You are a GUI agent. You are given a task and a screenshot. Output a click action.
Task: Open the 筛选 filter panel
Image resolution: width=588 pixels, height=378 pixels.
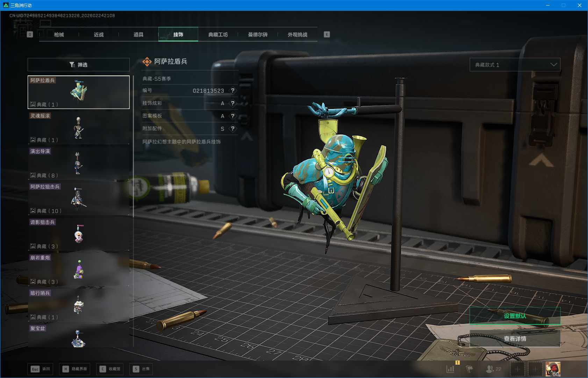pos(78,65)
